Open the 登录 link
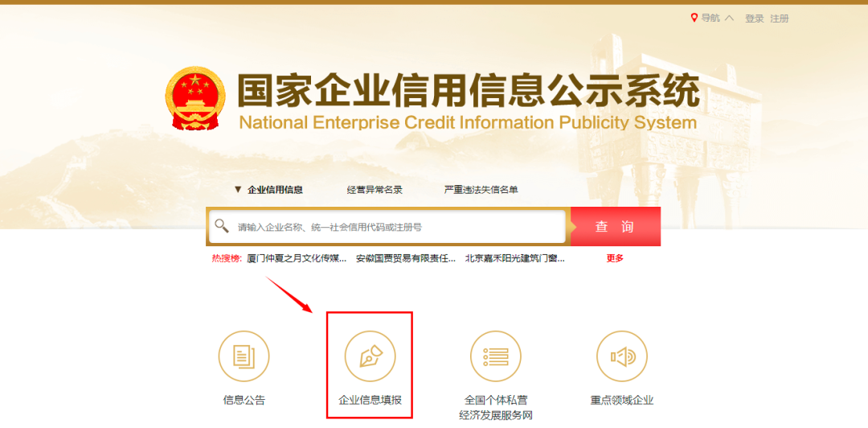Screen dimensions: 868x428 pyautogui.click(x=754, y=19)
